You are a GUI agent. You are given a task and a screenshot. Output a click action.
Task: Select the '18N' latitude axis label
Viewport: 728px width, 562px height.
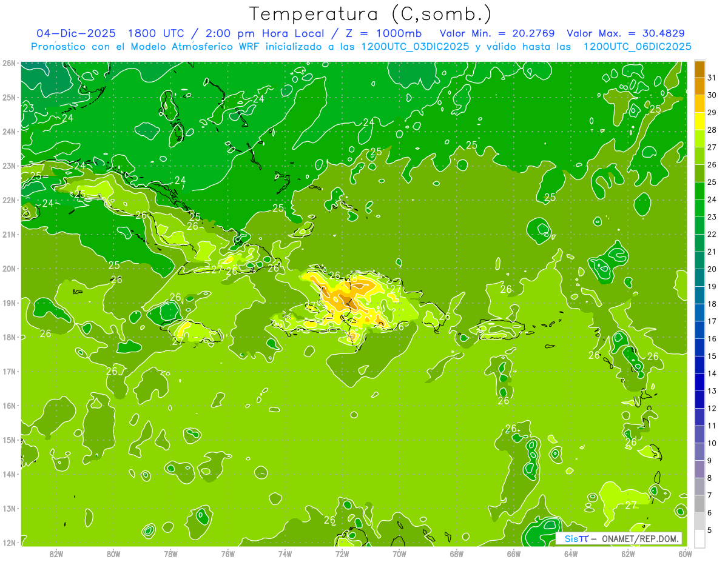[9, 337]
